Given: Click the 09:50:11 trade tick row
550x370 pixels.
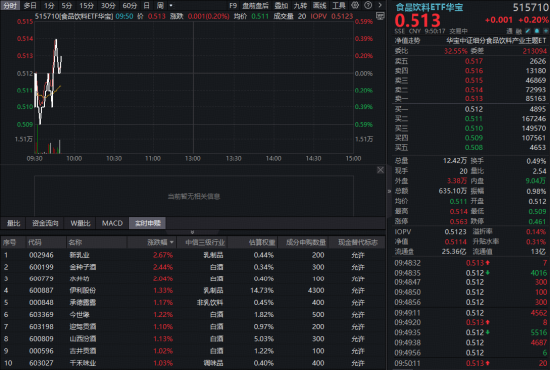Looking at the screenshot, I should (x=470, y=363).
